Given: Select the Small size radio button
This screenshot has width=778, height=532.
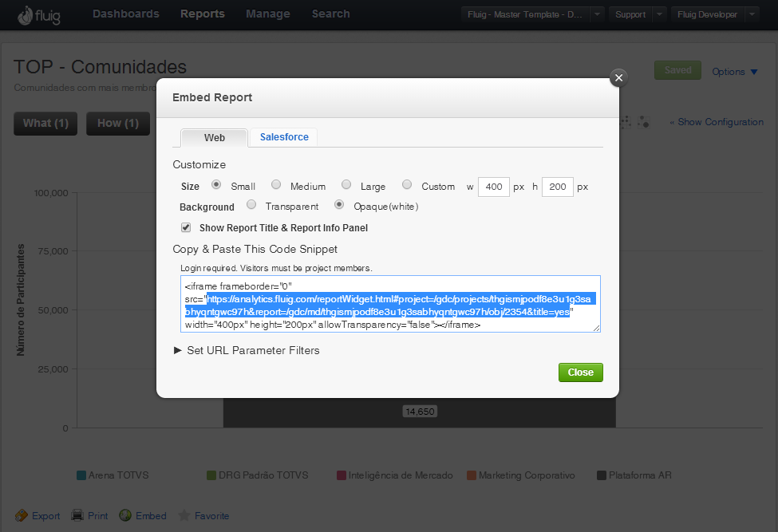Looking at the screenshot, I should 215,184.
